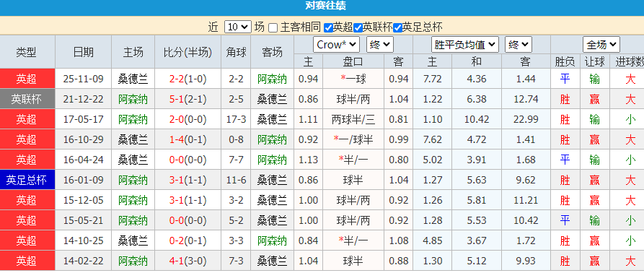
Task: Click the handicap *一/球半
Action: [x=353, y=139]
